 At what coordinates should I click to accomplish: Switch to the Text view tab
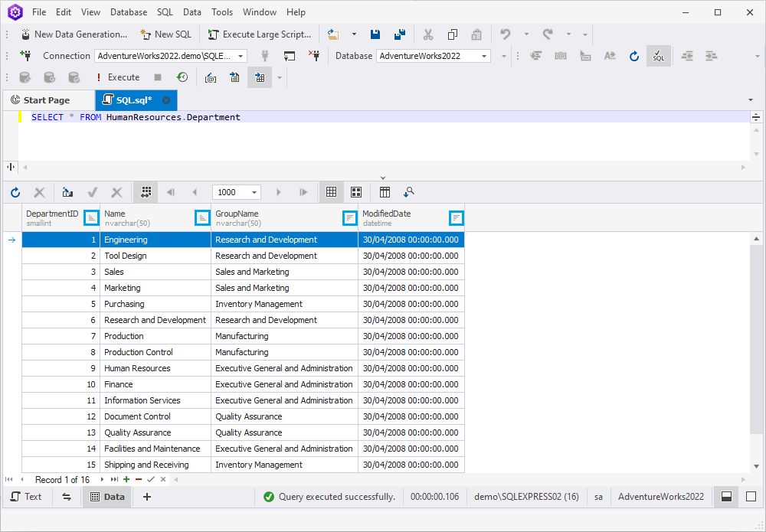26,496
